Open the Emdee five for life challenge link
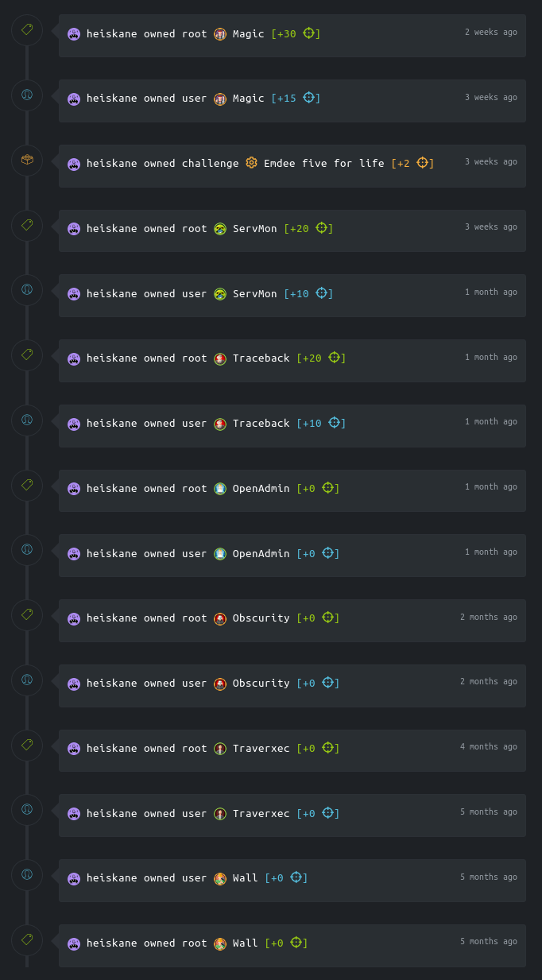The image size is (542, 980). click(324, 164)
